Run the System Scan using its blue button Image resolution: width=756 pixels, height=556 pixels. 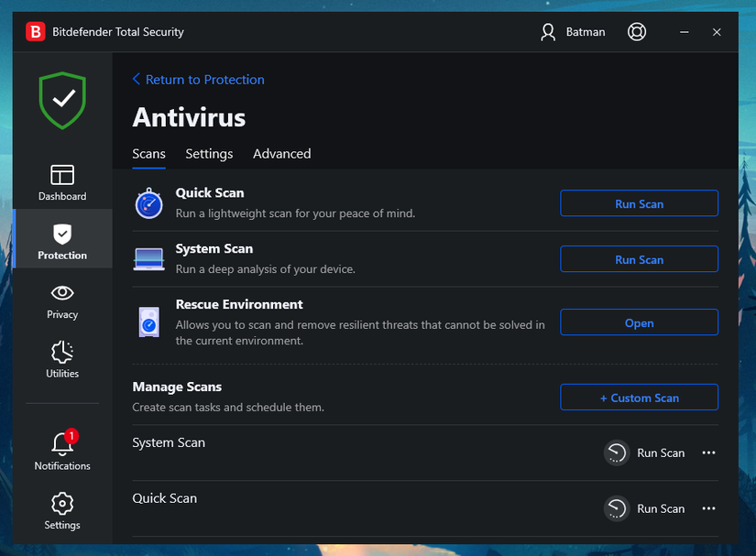point(639,259)
